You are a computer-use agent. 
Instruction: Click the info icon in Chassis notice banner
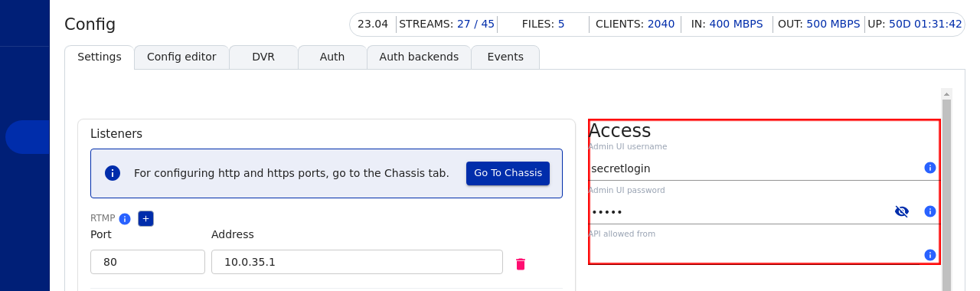click(113, 173)
